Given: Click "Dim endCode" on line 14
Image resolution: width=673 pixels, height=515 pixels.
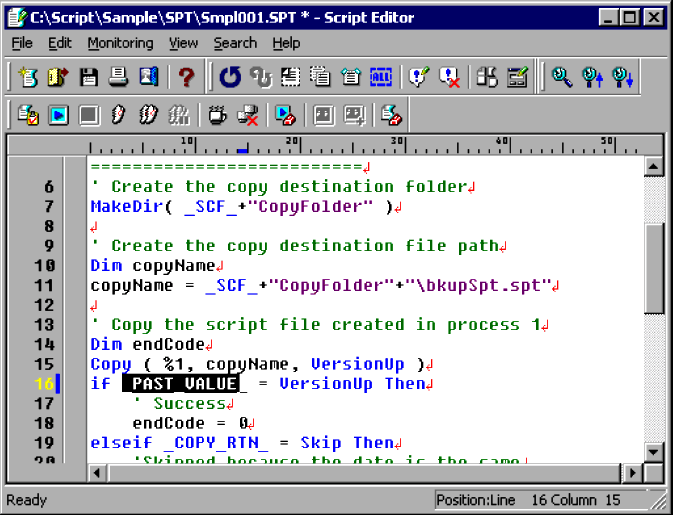Looking at the screenshot, I should click(x=148, y=345).
